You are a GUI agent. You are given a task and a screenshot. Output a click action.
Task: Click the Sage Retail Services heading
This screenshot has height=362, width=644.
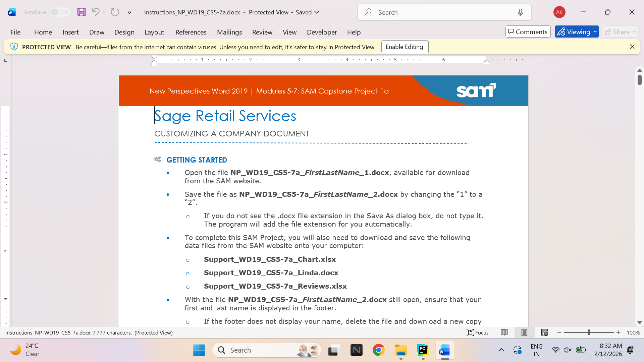click(x=225, y=116)
